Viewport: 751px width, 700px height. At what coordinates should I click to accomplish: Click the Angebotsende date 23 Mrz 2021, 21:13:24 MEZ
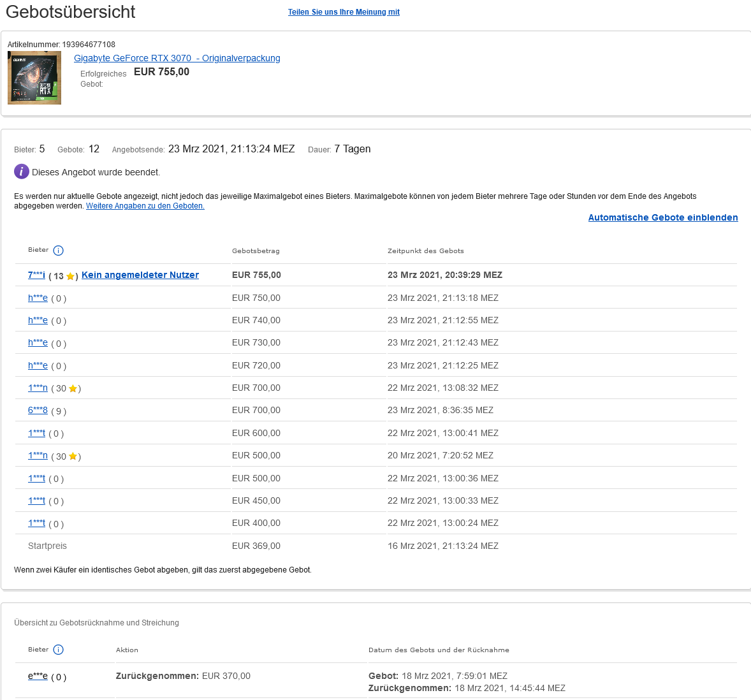(x=231, y=149)
